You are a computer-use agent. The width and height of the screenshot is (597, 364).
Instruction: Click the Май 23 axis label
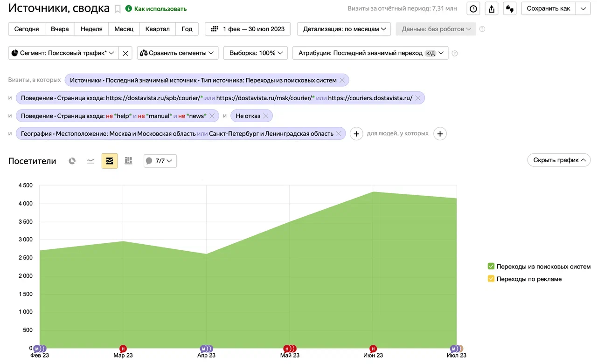coord(290,356)
